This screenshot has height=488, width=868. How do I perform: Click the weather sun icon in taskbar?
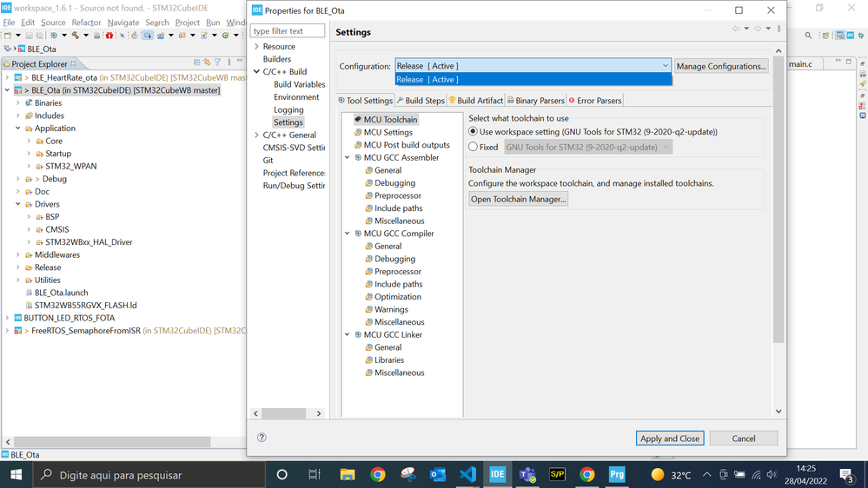click(658, 475)
